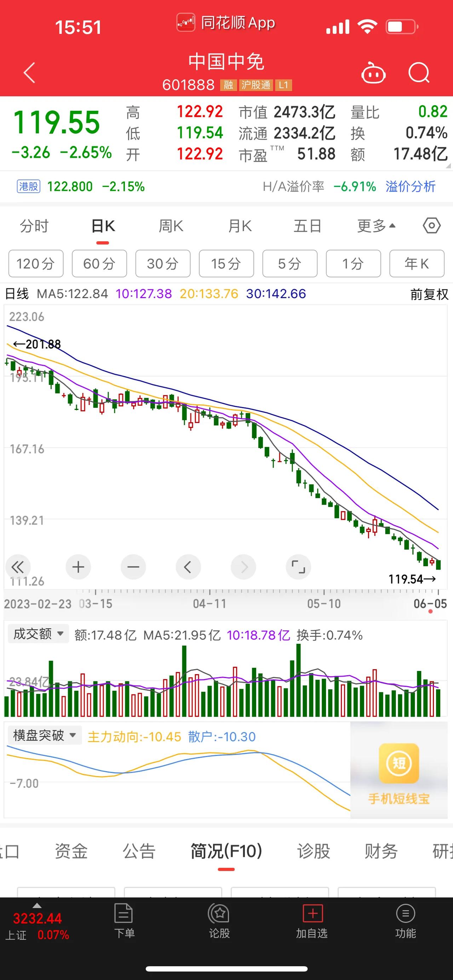This screenshot has width=453, height=980.
Task: Move chart left with previous arrow
Action: click(x=188, y=567)
